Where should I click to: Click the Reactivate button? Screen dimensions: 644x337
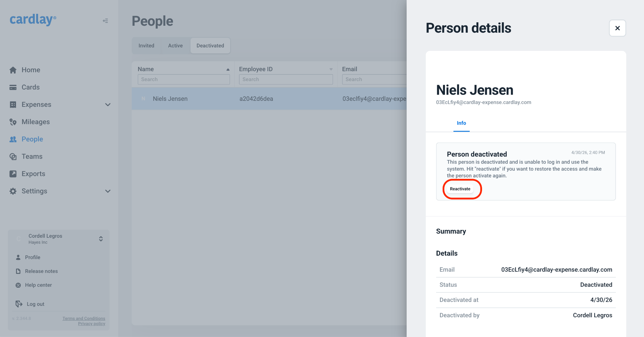point(460,189)
